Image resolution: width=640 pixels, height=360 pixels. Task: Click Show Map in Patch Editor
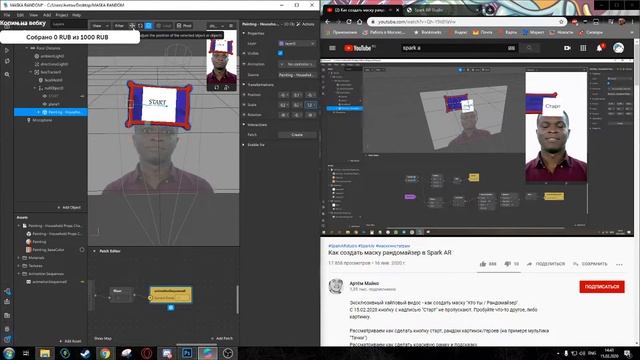(103, 338)
